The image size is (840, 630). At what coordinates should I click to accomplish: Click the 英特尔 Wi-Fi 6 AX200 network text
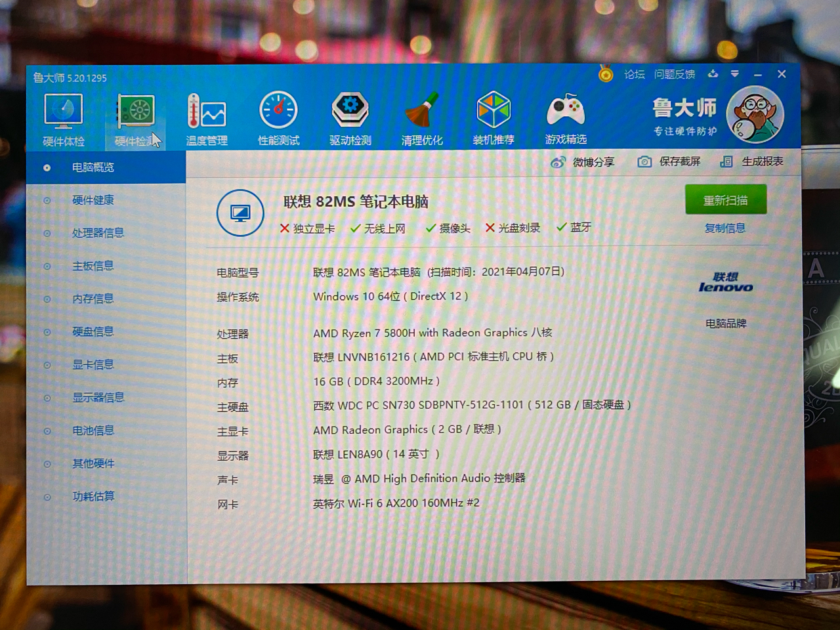coord(396,503)
